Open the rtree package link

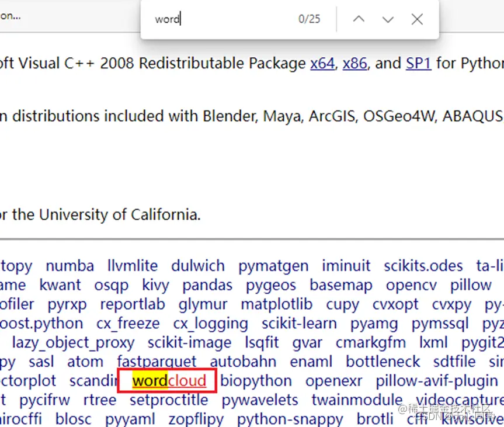click(100, 400)
